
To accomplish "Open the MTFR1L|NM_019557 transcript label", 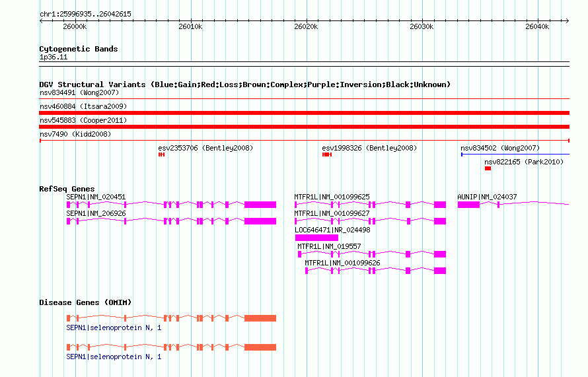I will coord(329,246).
